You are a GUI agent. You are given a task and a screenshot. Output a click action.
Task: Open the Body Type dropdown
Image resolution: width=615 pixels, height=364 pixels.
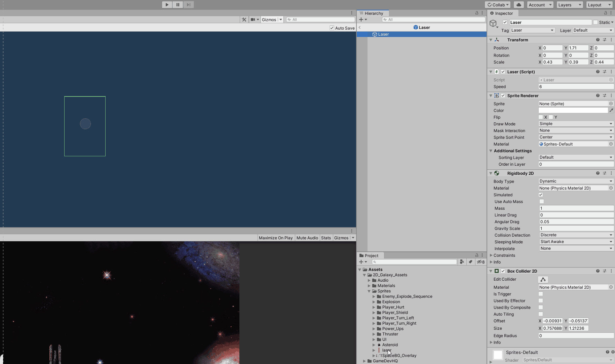coord(576,181)
